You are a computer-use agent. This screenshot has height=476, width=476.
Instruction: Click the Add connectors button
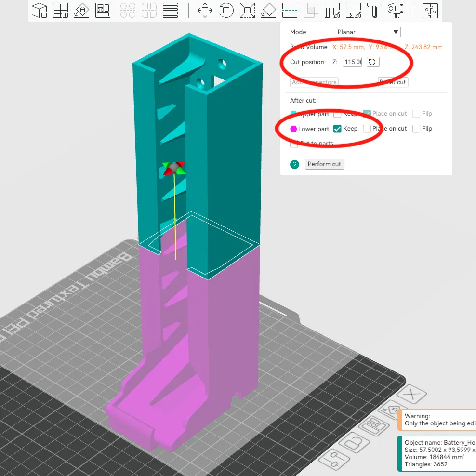[x=314, y=82]
